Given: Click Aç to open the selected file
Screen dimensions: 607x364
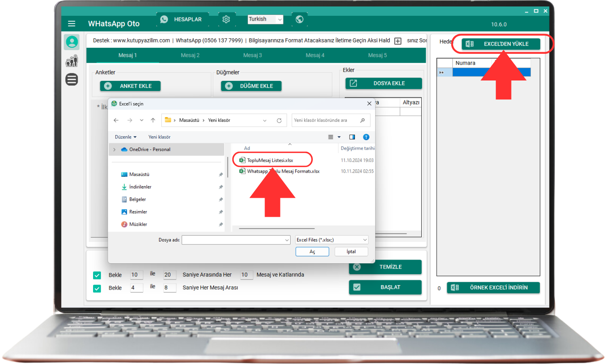Looking at the screenshot, I should click(x=312, y=252).
